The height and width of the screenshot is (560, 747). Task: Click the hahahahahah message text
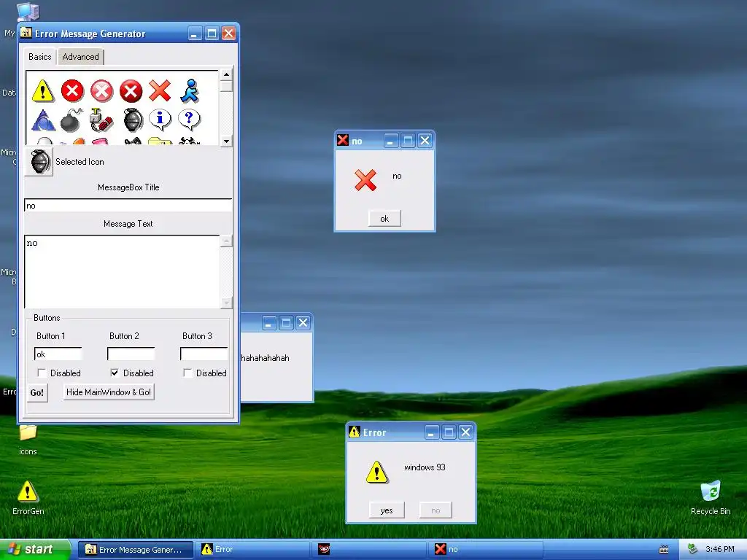265,358
